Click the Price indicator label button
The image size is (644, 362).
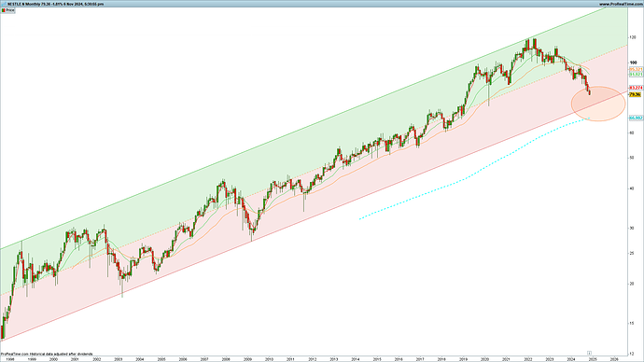point(7,10)
